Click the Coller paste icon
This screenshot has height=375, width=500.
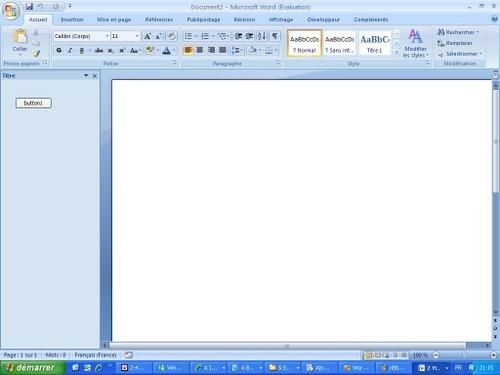pos(20,37)
